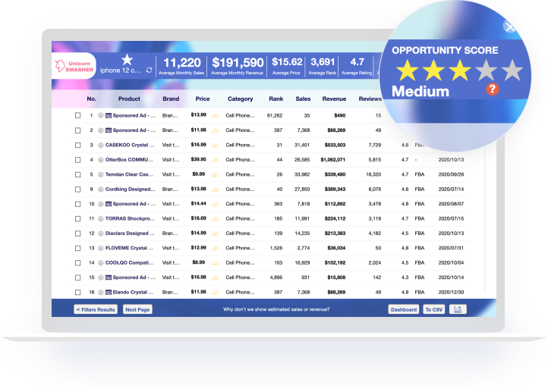
Task: Open the Filters Results button
Action: (96, 309)
